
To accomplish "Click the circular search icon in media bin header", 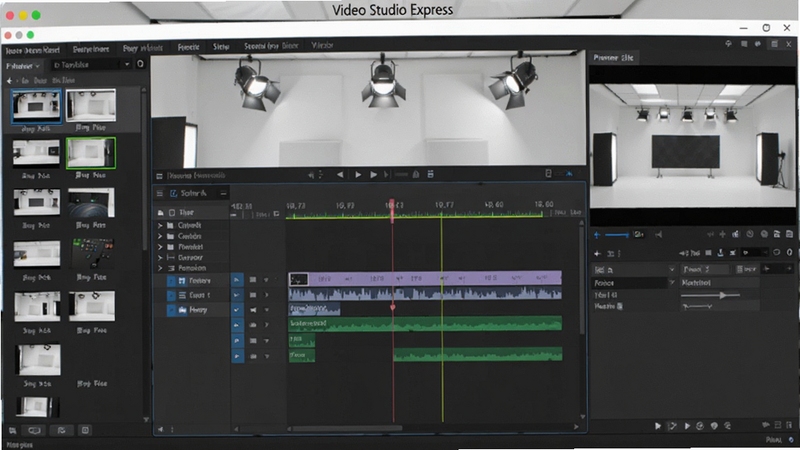I will 140,64.
